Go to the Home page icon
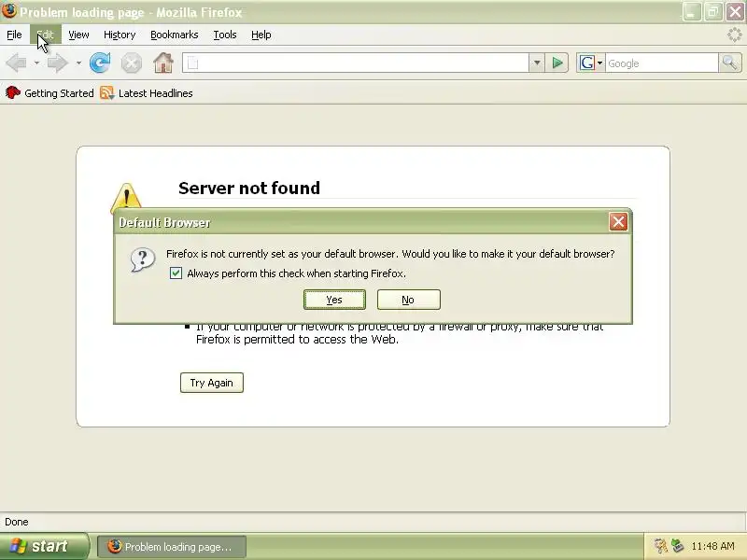The image size is (747, 560). pyautogui.click(x=162, y=63)
